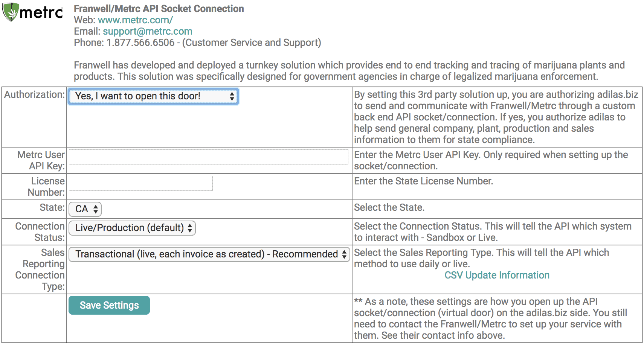Image resolution: width=644 pixels, height=344 pixels.
Task: Focus the Metrc User API Key field
Action: click(208, 157)
